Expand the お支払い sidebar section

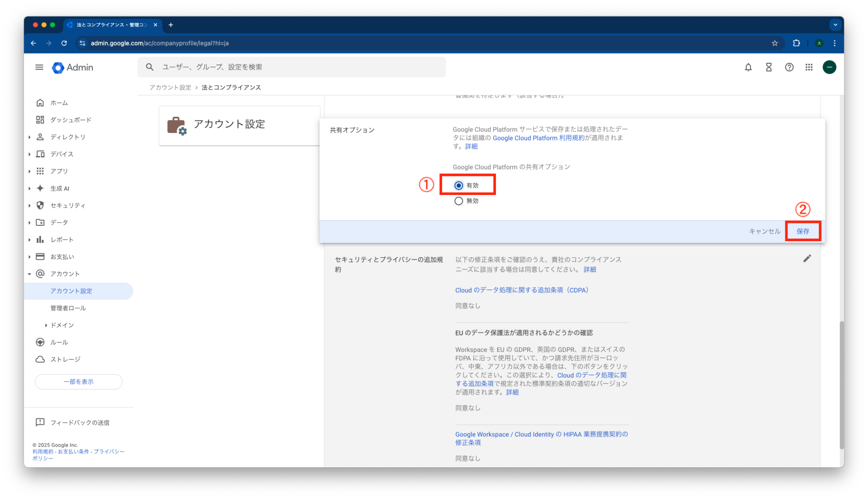[x=29, y=257]
